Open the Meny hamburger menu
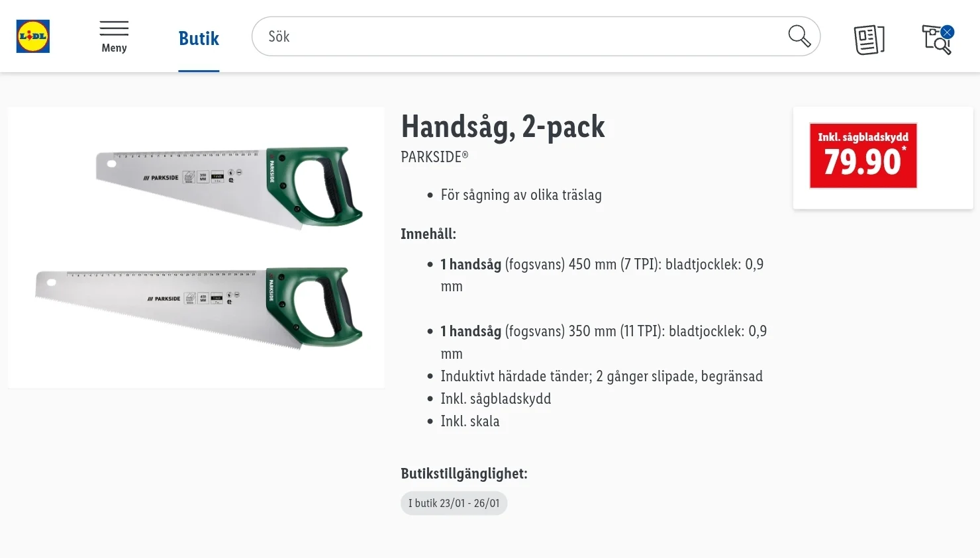The image size is (980, 558). click(x=114, y=28)
